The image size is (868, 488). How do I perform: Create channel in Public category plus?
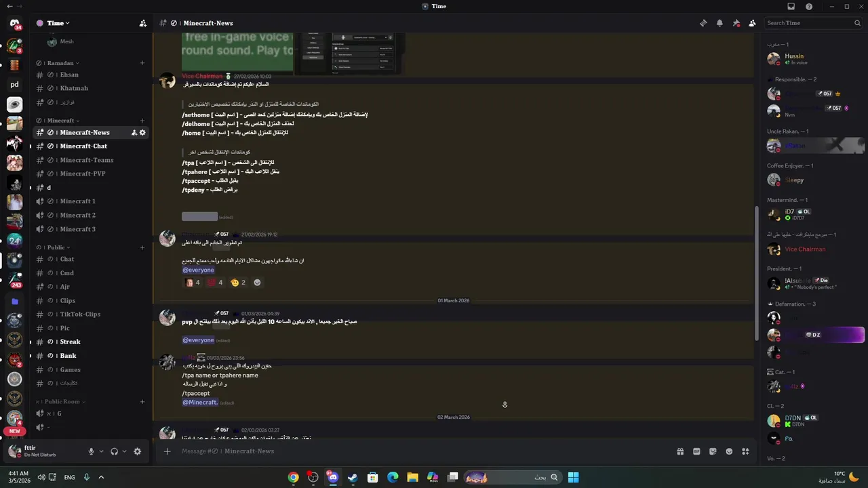[x=142, y=247]
